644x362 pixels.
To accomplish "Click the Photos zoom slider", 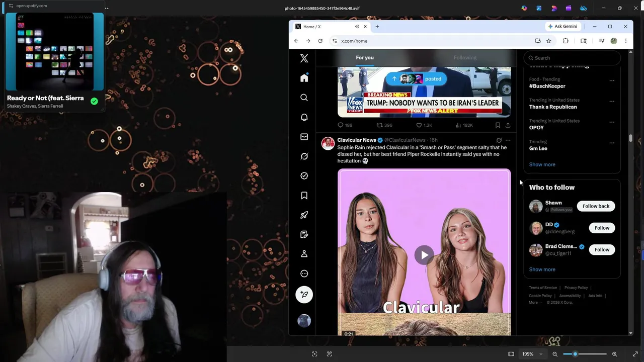I will [585, 354].
